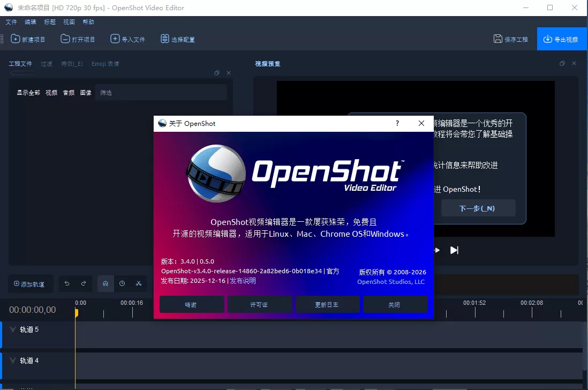Float the 视频预览 panel
The image size is (588, 390).
point(562,63)
